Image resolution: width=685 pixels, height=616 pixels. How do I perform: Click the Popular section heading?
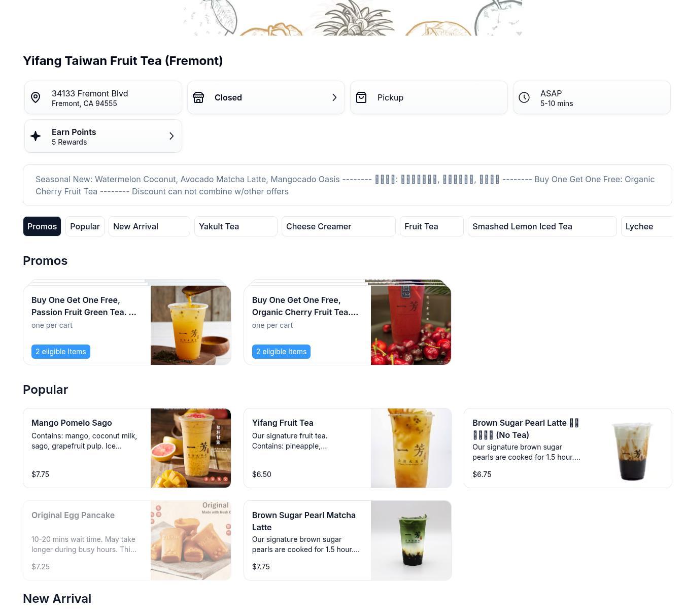pos(45,390)
